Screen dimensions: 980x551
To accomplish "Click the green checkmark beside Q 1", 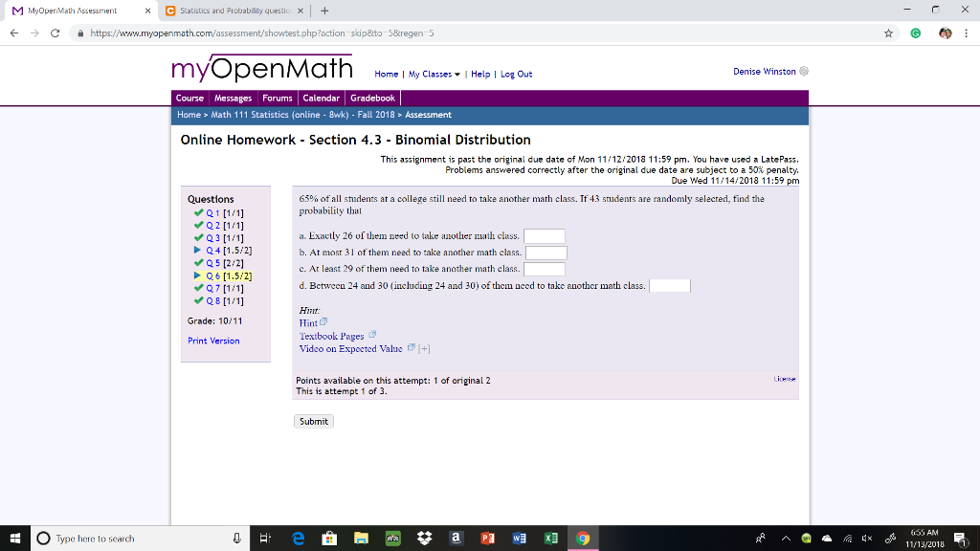I will point(198,212).
